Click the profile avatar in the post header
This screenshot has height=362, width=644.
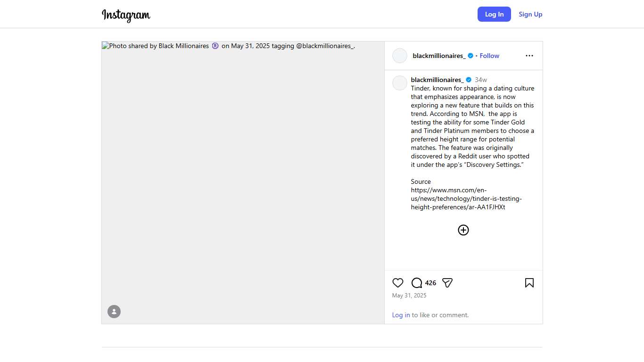[400, 56]
